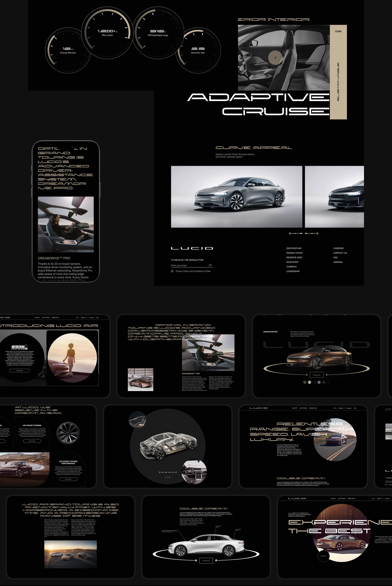Click Show More under Air Grand Touring Performance
This screenshot has width=392, height=586.
point(68,479)
